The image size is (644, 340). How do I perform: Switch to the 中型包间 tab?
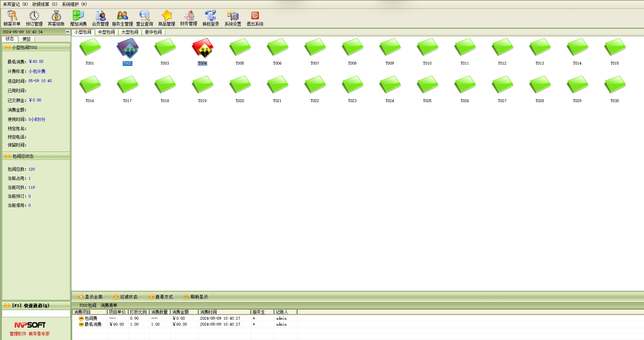pos(106,32)
